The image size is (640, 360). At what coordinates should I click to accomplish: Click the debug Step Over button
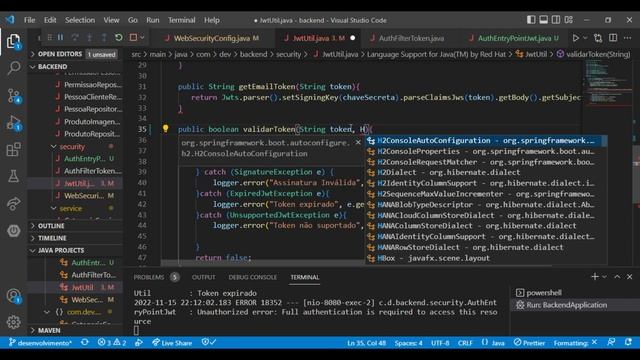pos(75,38)
